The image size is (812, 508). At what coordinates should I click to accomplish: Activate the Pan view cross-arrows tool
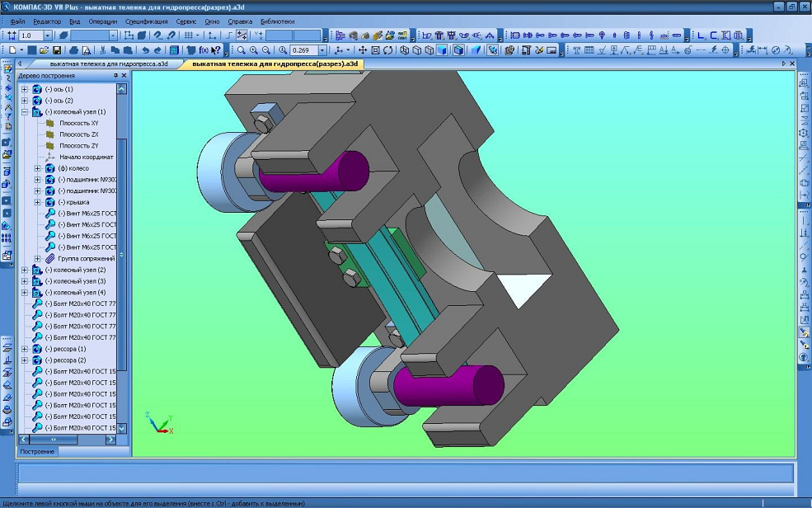click(362, 50)
